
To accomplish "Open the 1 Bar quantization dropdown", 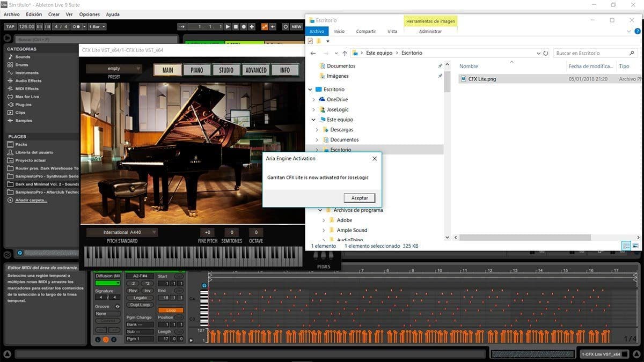I will pos(96,26).
